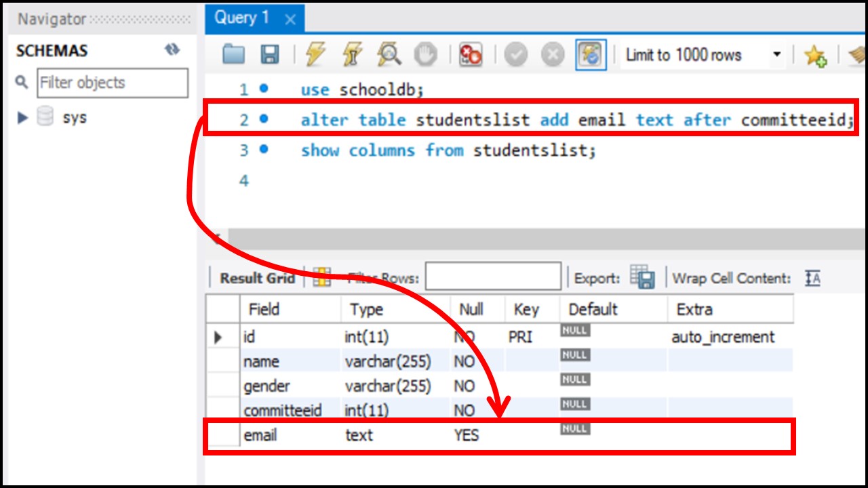
Task: Save the current SQL script
Action: 268,55
